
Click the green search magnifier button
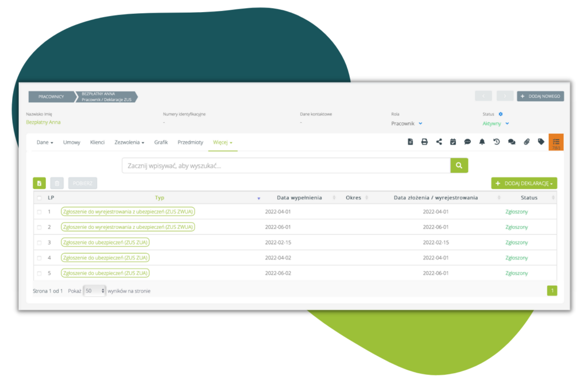(459, 165)
